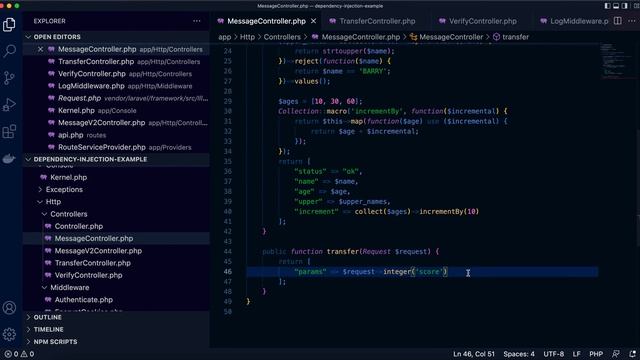Select MessageController.php in project tree
The width and height of the screenshot is (640, 360).
(x=116, y=238)
